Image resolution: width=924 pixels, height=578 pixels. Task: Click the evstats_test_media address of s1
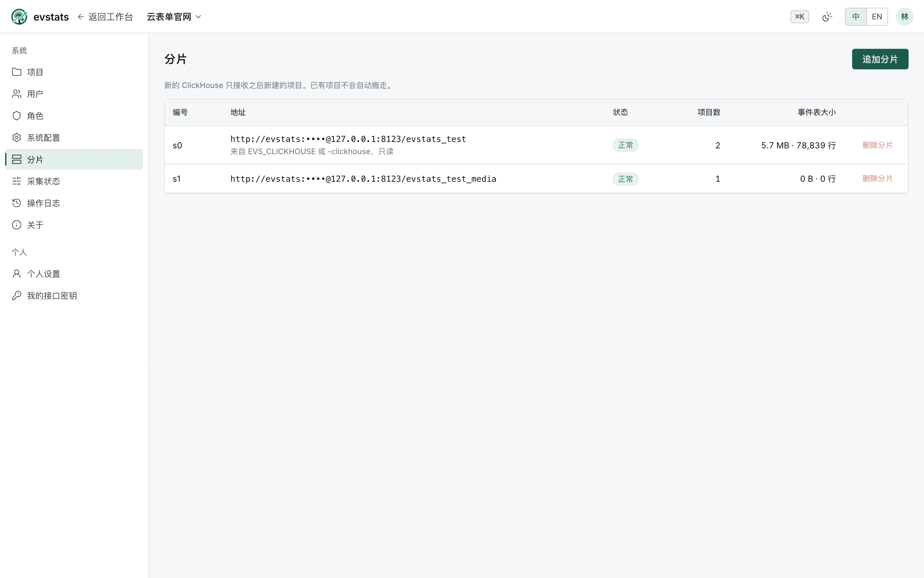(x=363, y=179)
